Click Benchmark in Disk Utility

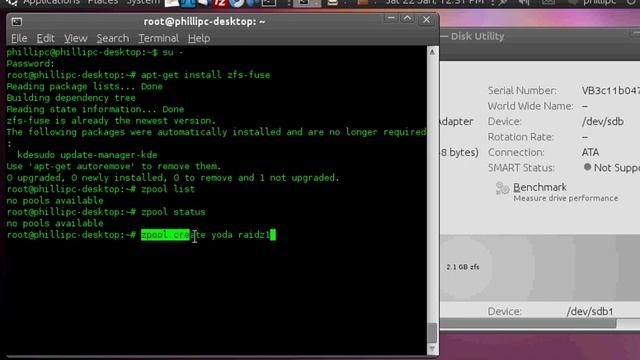(x=540, y=187)
